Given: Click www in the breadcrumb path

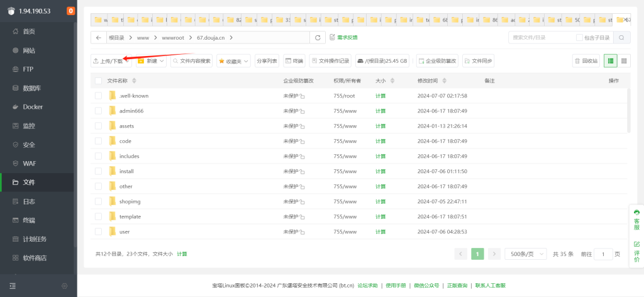Looking at the screenshot, I should click(x=143, y=37).
